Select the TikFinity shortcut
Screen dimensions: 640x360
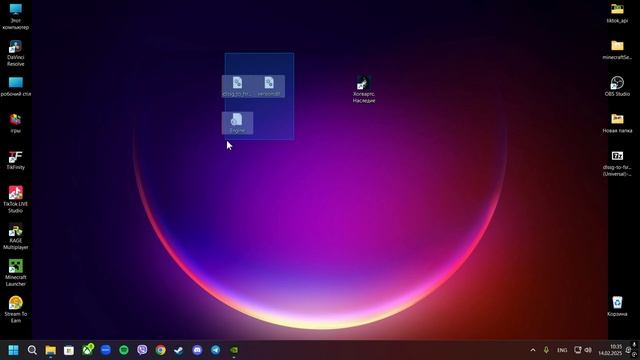pyautogui.click(x=16, y=160)
